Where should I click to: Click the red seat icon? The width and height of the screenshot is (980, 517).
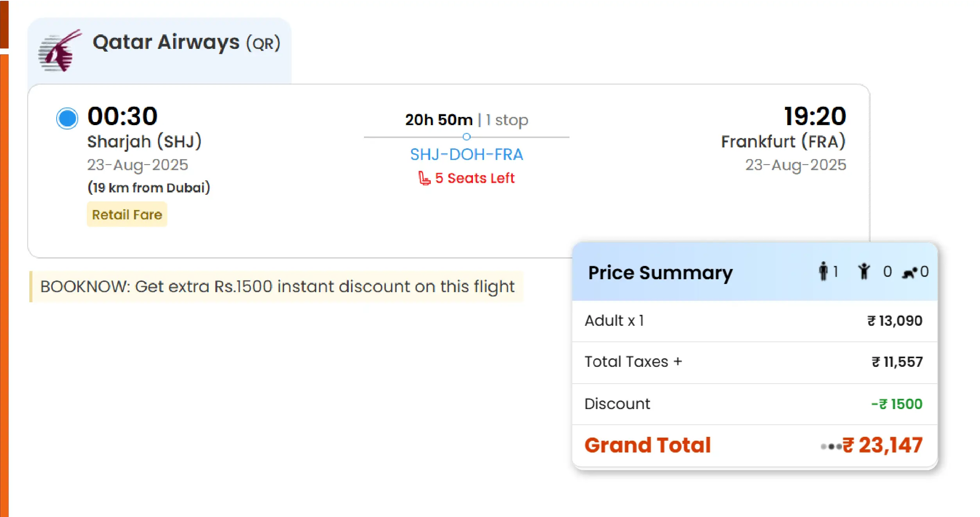click(424, 178)
